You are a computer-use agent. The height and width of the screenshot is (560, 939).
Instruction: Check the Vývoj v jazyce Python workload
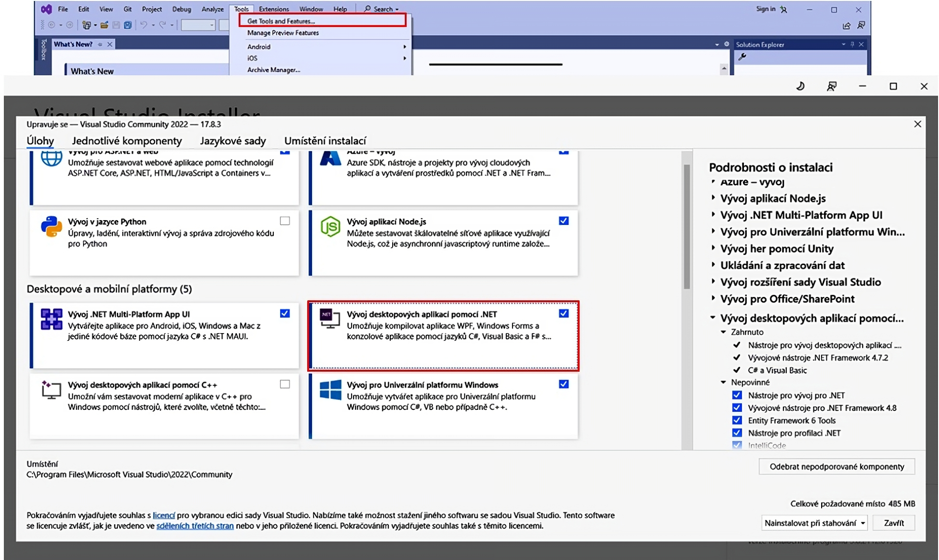[x=285, y=221]
